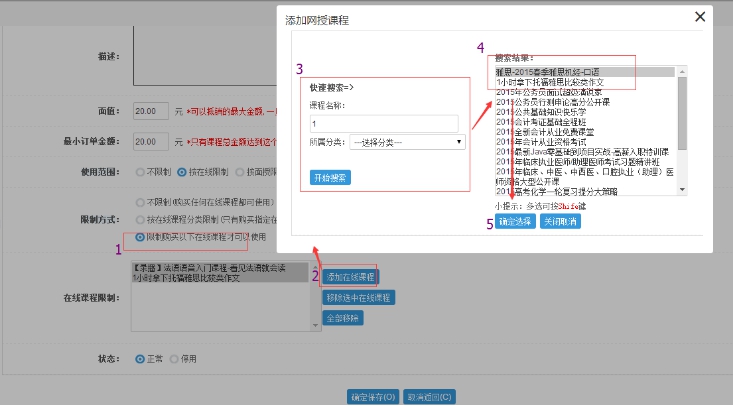Choose 限制购买以下在线课程才可以使用 radio option
This screenshot has width=733, height=406.
click(x=139, y=237)
